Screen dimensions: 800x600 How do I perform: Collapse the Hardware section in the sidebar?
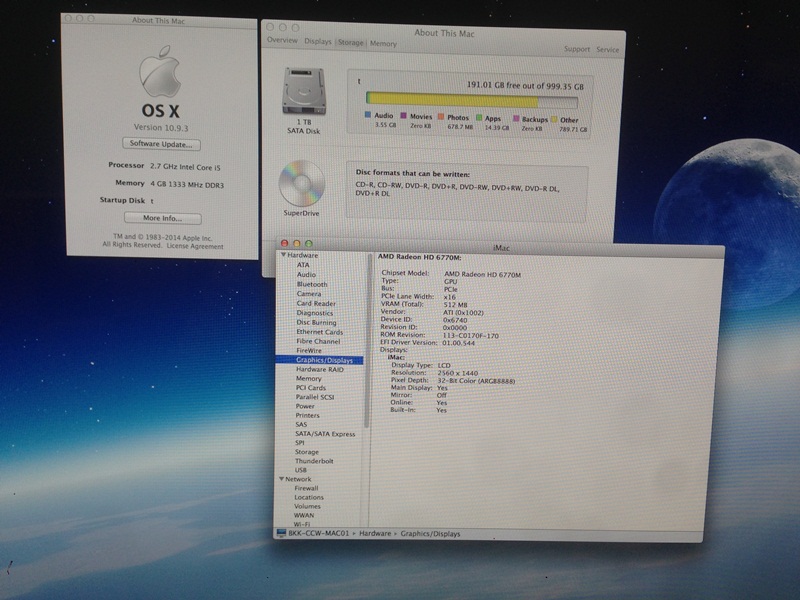tap(283, 255)
